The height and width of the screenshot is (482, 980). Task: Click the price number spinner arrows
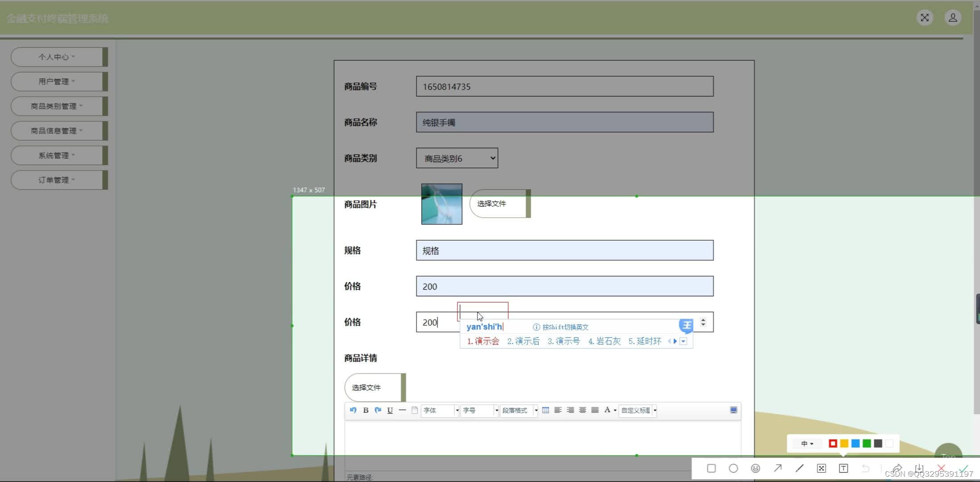(x=703, y=322)
